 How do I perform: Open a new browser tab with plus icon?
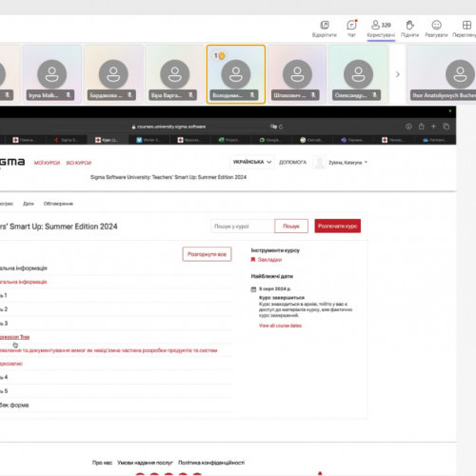[x=433, y=127]
